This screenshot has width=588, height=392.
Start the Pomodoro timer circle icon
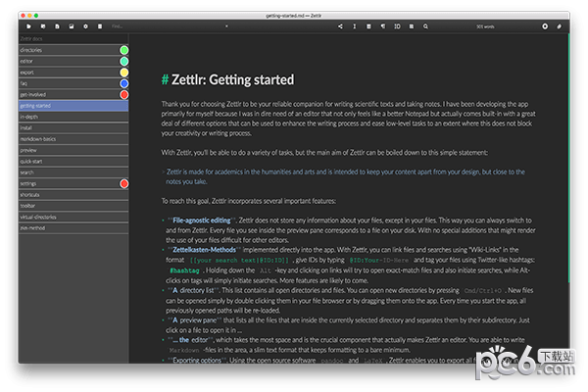point(545,26)
